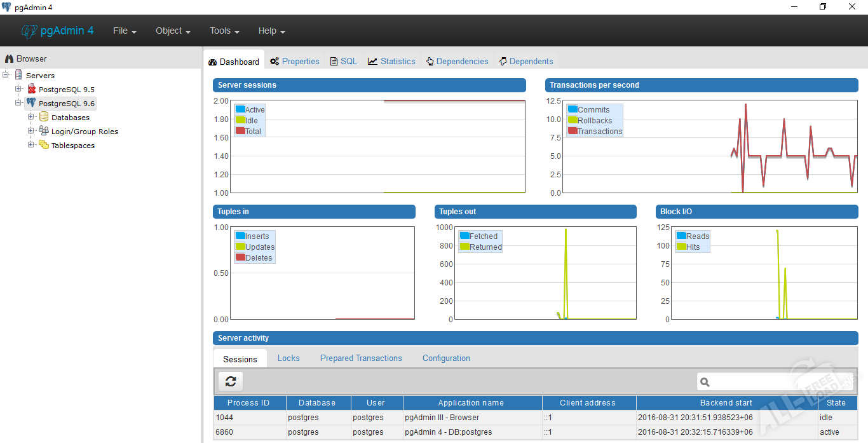Click the refresh icon in Server activity
This screenshot has height=443, width=868.
click(x=231, y=381)
